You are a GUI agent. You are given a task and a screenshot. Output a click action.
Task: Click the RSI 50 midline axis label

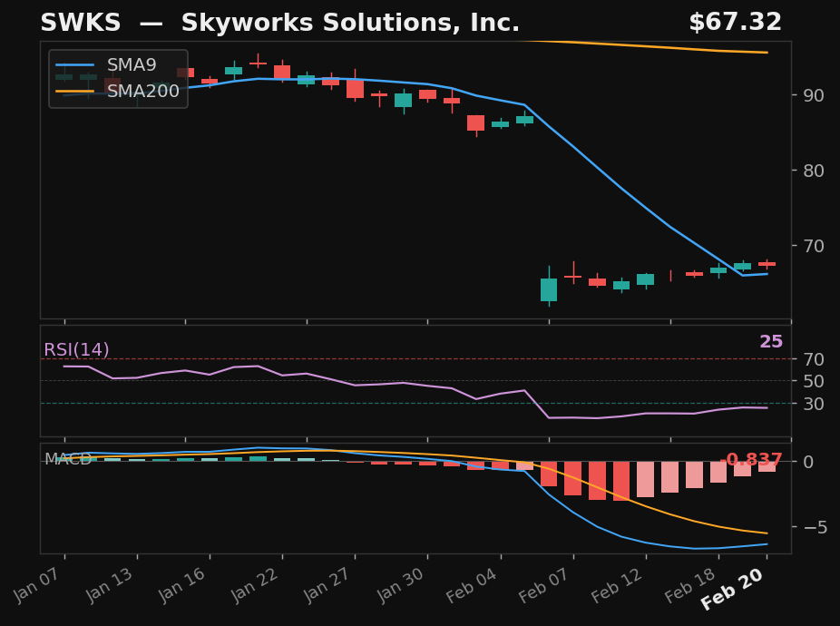pos(813,381)
